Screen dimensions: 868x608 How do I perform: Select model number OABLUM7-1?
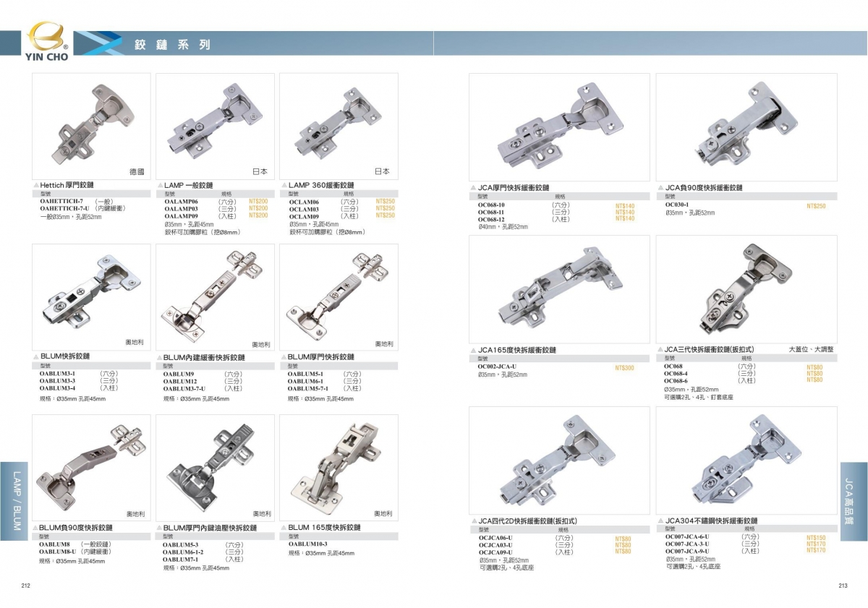180,559
